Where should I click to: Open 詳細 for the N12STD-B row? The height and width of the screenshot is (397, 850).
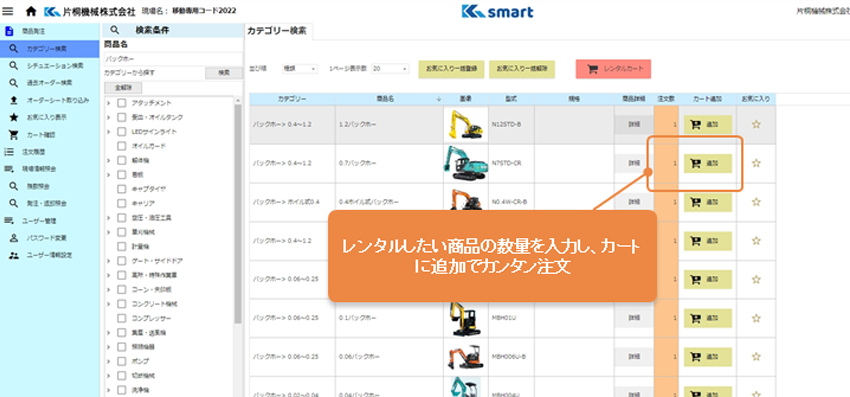(x=634, y=124)
